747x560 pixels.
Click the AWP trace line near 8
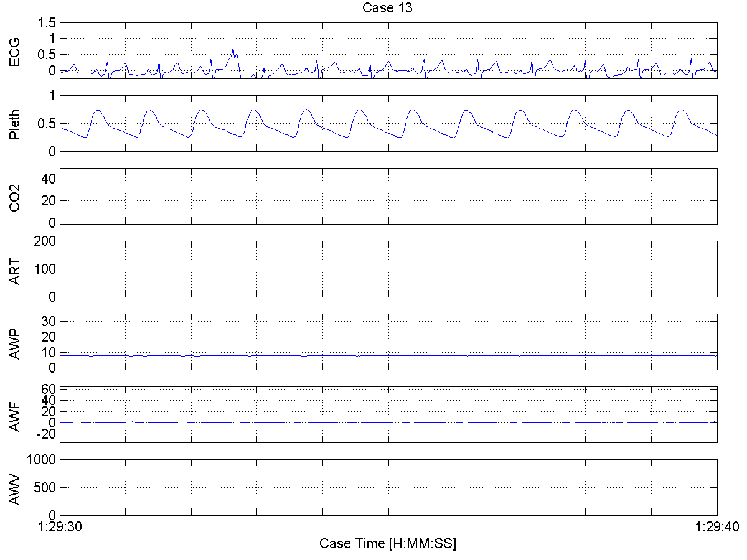(x=388, y=355)
